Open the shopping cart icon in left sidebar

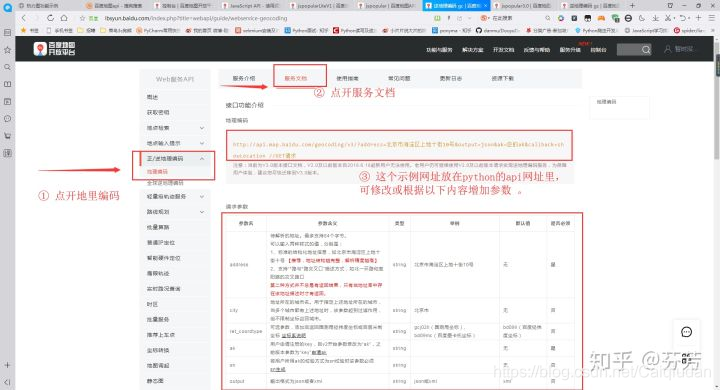point(7,136)
